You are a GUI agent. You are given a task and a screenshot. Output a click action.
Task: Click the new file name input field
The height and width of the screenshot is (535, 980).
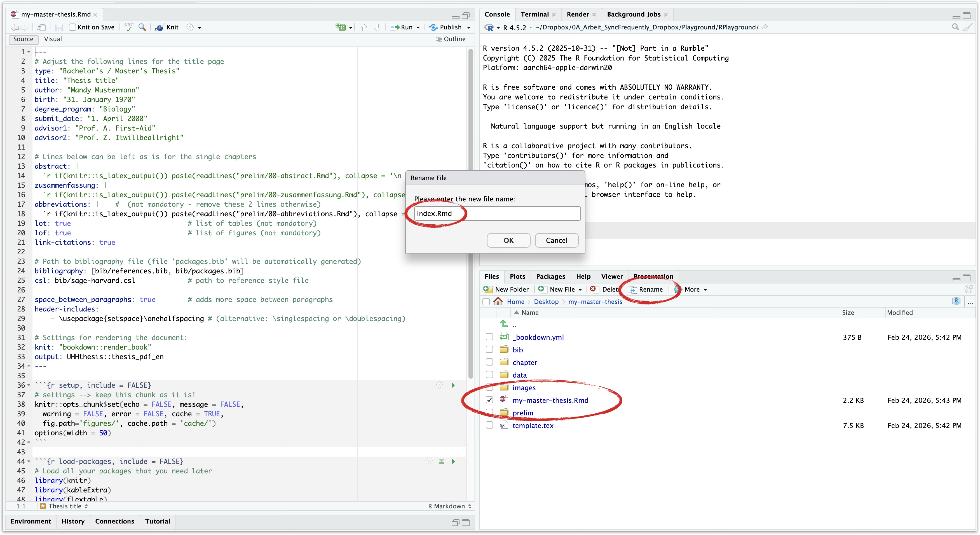(x=494, y=213)
